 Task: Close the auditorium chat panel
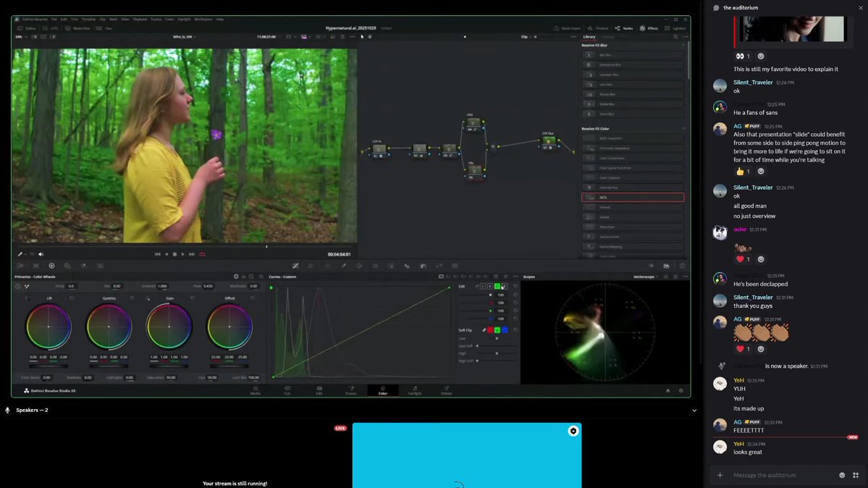point(860,8)
